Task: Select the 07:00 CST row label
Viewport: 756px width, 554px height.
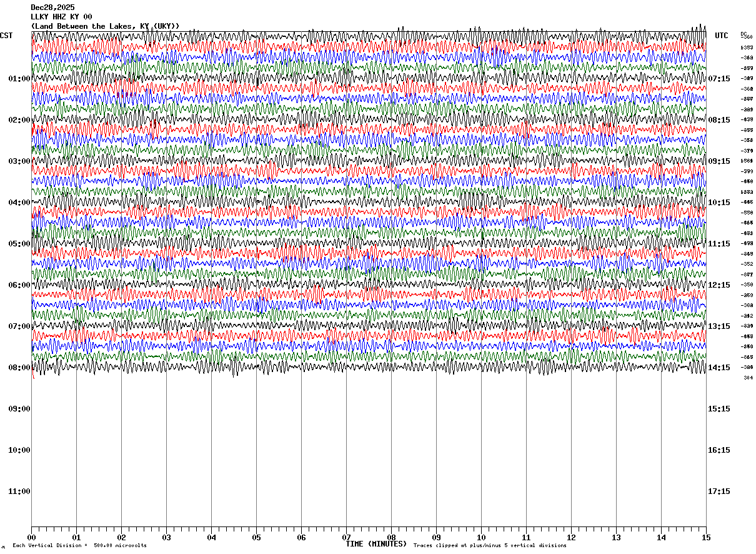Action: (x=19, y=326)
